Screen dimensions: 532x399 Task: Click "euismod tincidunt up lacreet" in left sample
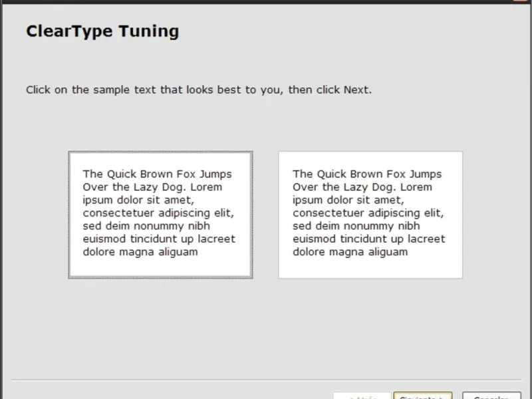coord(159,239)
